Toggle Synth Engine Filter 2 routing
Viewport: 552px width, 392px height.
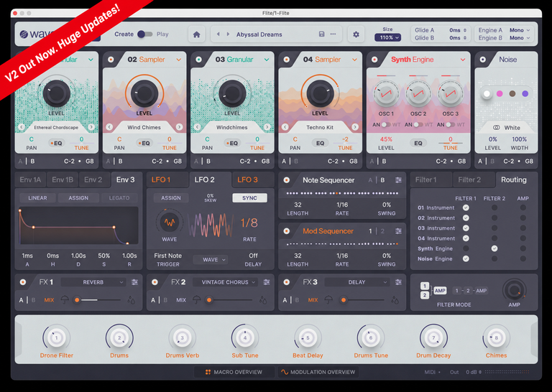pos(494,248)
